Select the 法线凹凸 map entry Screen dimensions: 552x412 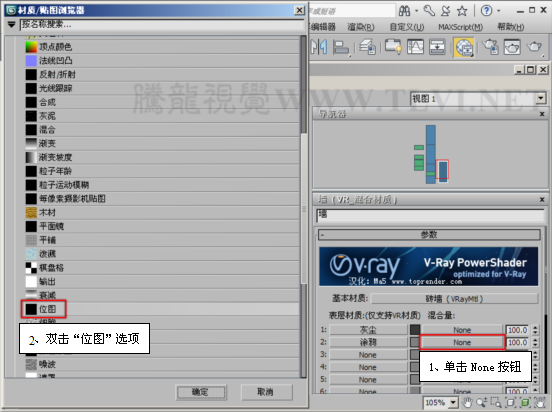162,61
